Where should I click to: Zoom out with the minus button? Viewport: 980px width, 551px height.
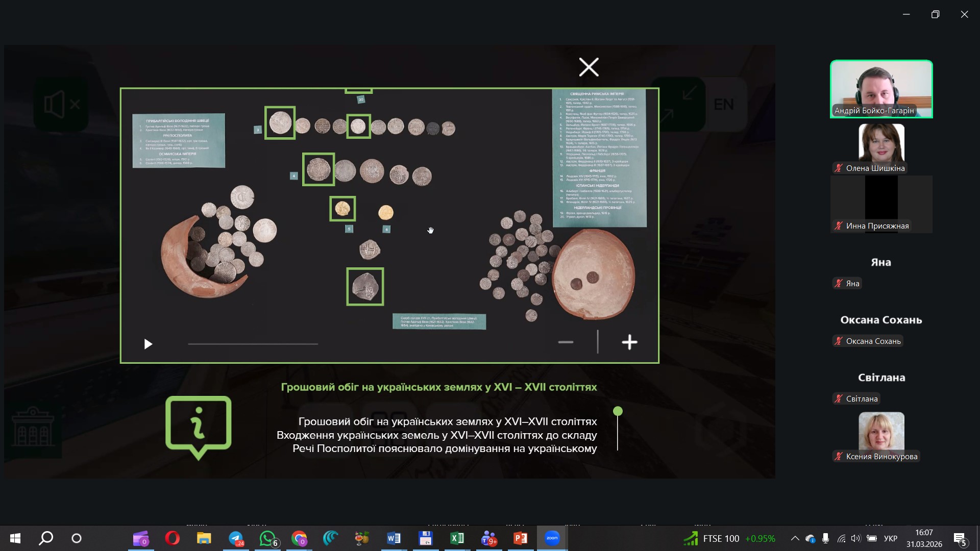point(566,342)
